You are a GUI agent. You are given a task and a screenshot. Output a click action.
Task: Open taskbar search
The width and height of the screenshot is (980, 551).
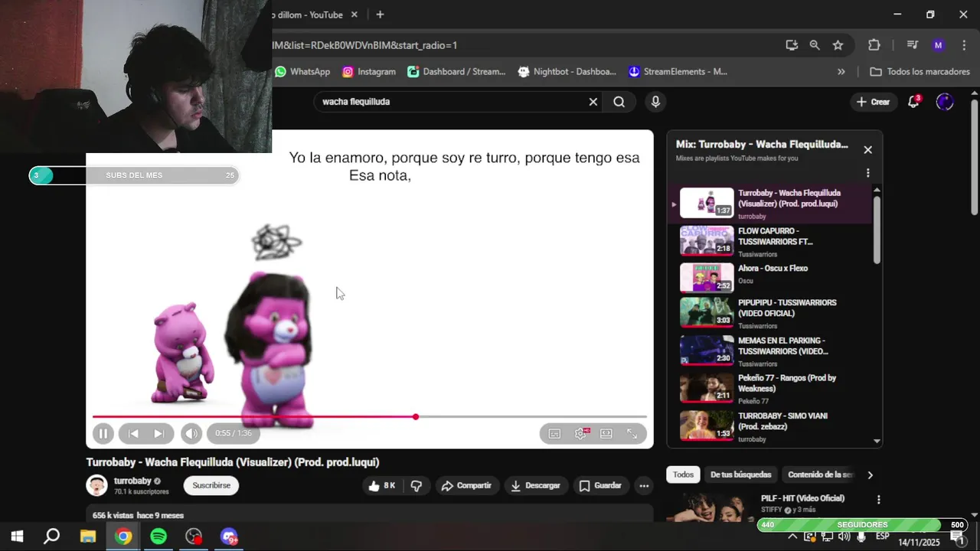point(51,536)
